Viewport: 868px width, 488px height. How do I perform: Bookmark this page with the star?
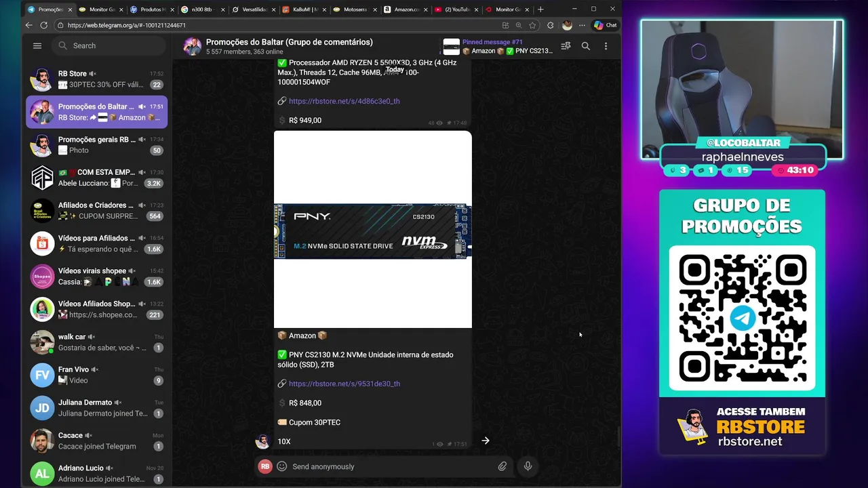[x=532, y=25]
